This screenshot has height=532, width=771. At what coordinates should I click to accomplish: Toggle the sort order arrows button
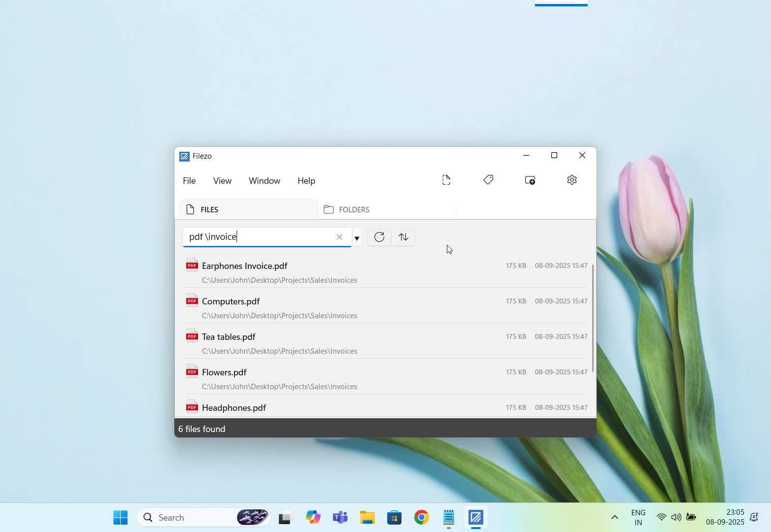pyautogui.click(x=403, y=237)
